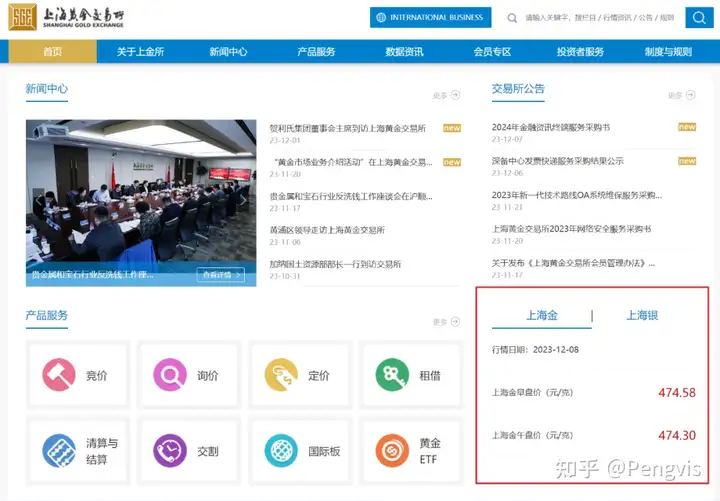The height and width of the screenshot is (501, 720).
Task: Open the 关于上金所 menu
Action: point(140,51)
